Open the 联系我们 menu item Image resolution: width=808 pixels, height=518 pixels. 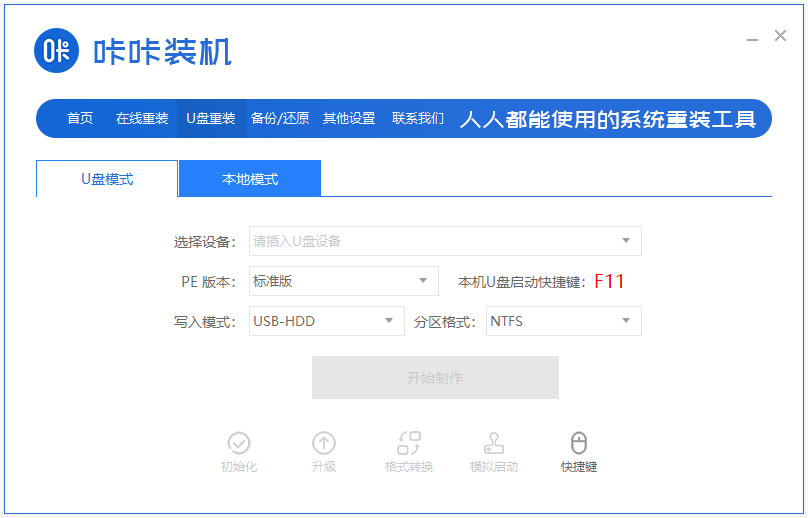418,119
